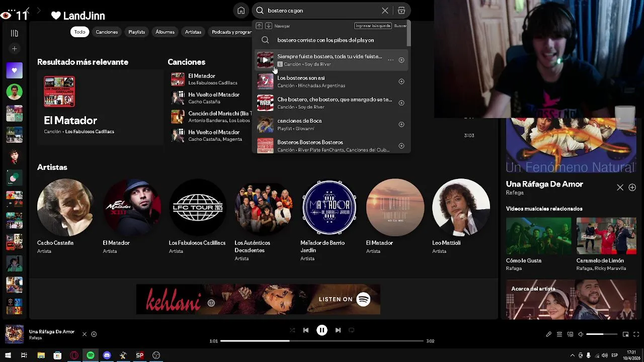Add now-playing track plus icon in bottom bar
Viewport: 644px width, 362px height.
point(94,334)
